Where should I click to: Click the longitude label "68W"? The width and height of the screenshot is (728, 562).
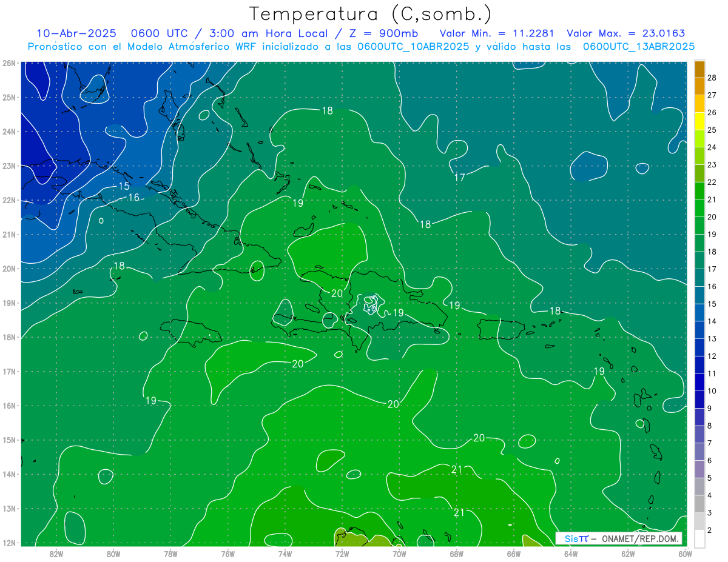point(457,554)
